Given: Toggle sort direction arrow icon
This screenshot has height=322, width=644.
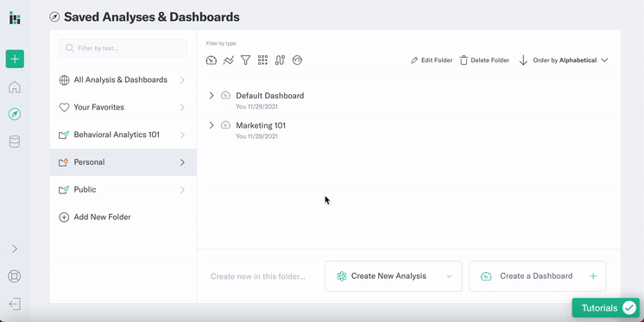Looking at the screenshot, I should point(523,60).
